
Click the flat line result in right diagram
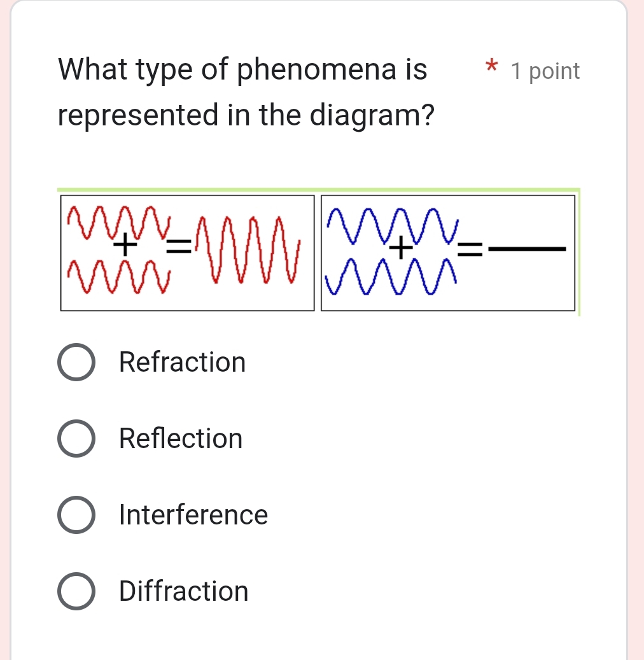[x=528, y=249]
